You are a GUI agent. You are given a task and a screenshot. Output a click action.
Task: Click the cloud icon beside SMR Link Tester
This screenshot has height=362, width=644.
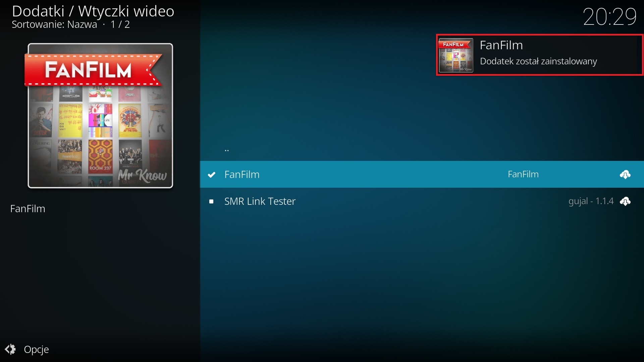click(x=626, y=201)
